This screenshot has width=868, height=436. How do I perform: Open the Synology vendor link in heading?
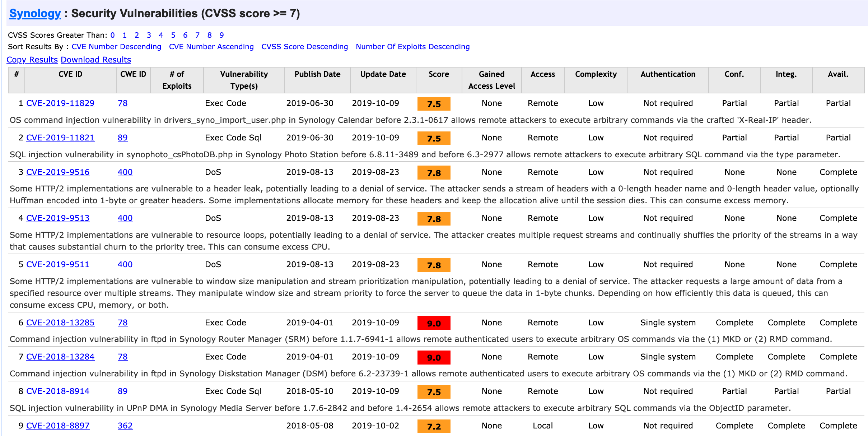coord(35,13)
